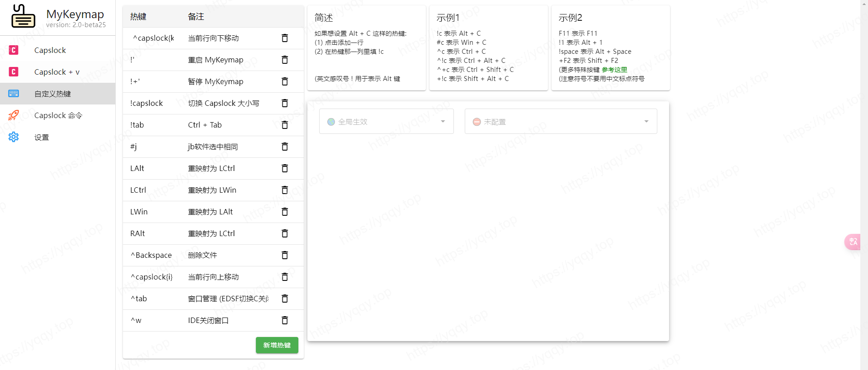
Task: Open Capslock 命令 section
Action: [58, 115]
